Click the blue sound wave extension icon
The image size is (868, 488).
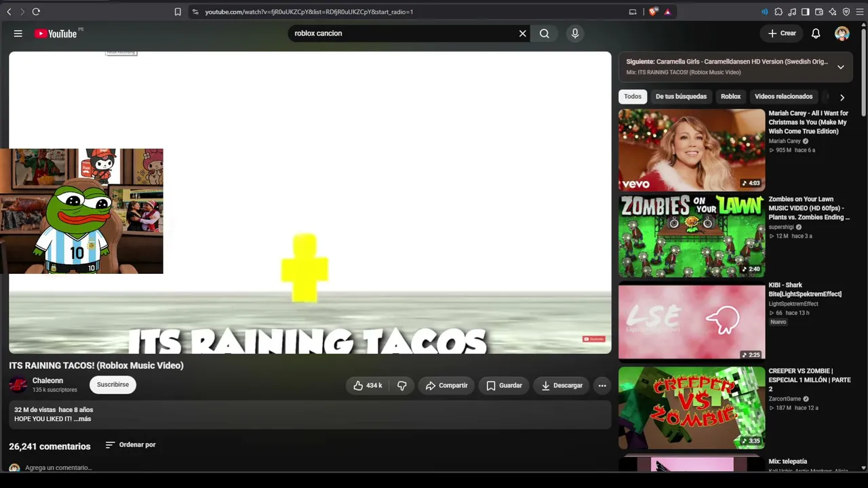[765, 12]
